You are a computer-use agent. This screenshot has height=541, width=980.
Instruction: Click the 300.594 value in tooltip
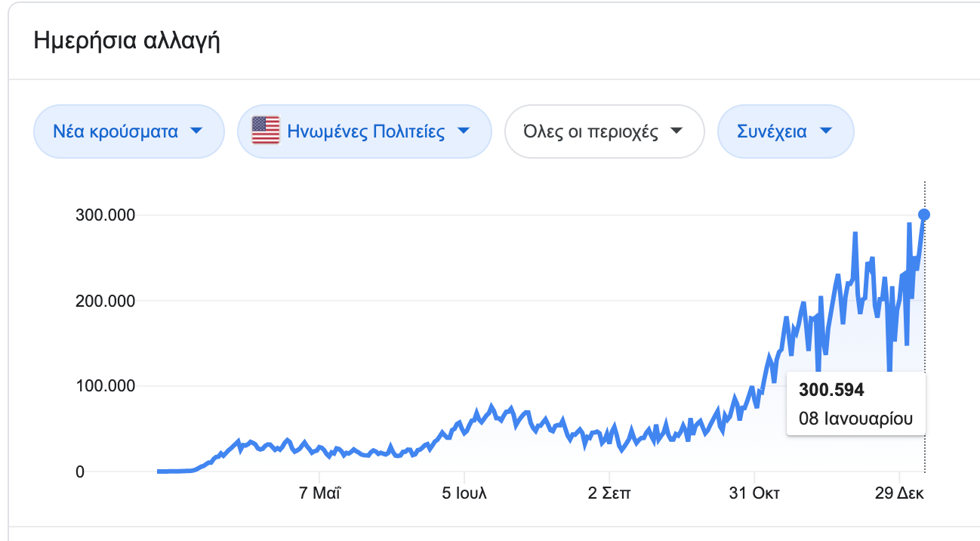click(831, 391)
